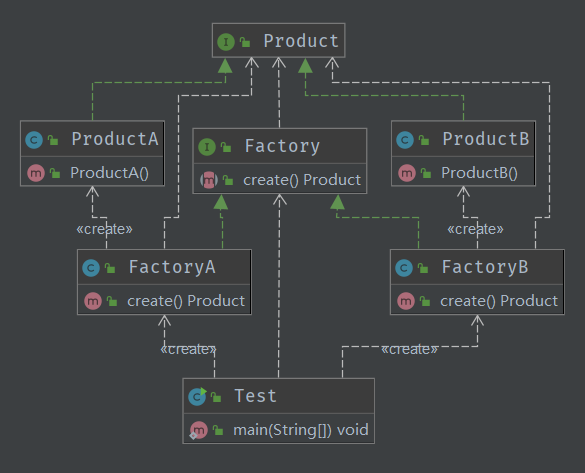Click the visibility lock icon beside ProductA class name
Viewport: 585px width, 473px height.
53,140
